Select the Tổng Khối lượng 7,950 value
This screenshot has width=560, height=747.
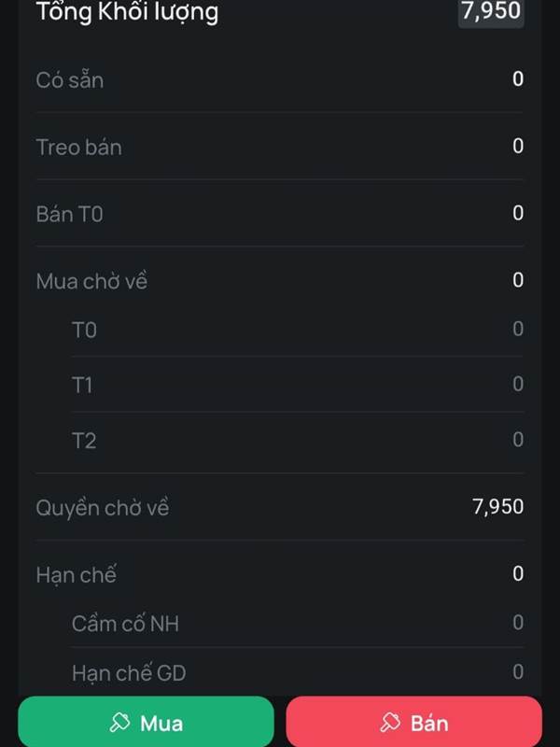pos(491,11)
